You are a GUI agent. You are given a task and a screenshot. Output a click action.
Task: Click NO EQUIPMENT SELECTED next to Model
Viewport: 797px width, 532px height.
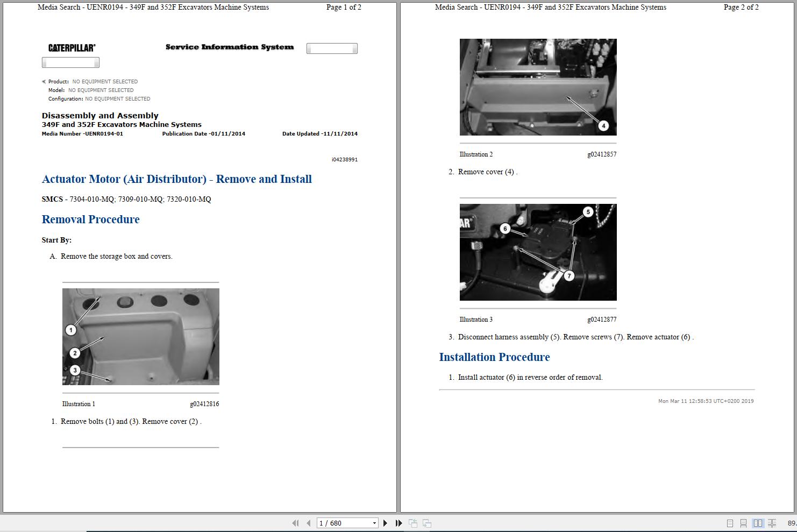click(x=101, y=90)
